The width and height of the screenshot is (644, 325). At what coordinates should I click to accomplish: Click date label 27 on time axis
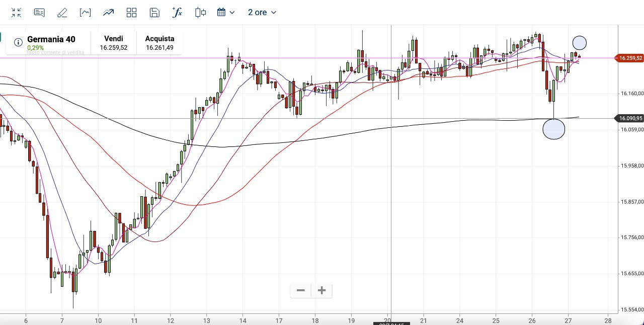pos(567,320)
